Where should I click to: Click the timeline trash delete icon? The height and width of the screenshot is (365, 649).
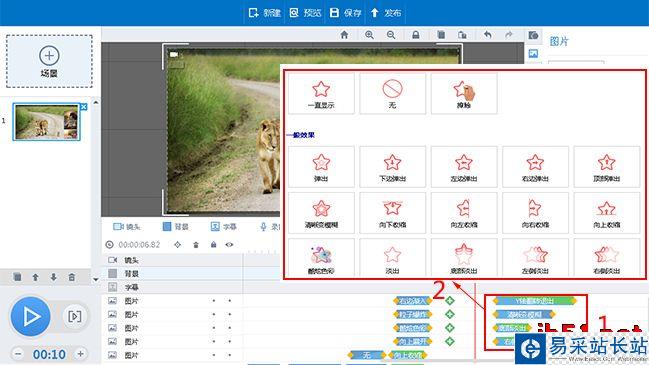click(x=196, y=245)
